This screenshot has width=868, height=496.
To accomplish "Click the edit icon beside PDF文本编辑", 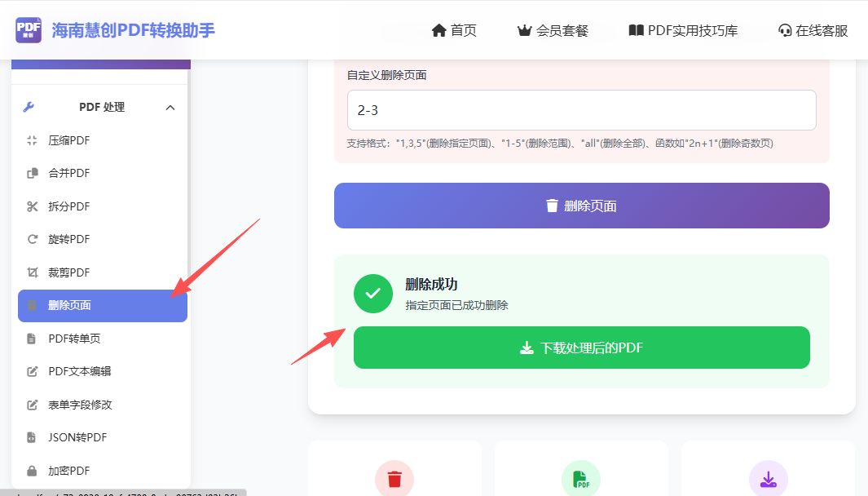I will click(x=32, y=371).
